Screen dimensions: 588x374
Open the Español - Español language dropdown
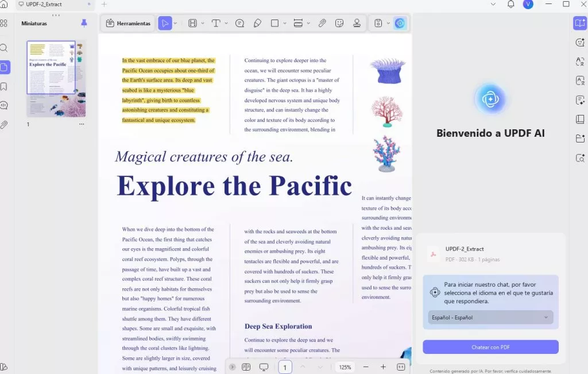(x=490, y=317)
